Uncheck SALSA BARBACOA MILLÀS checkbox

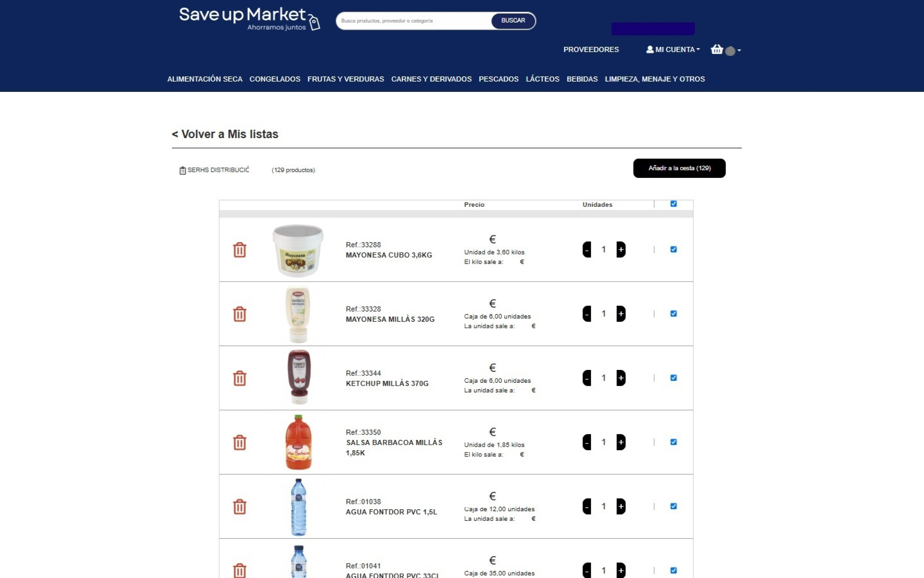point(674,442)
